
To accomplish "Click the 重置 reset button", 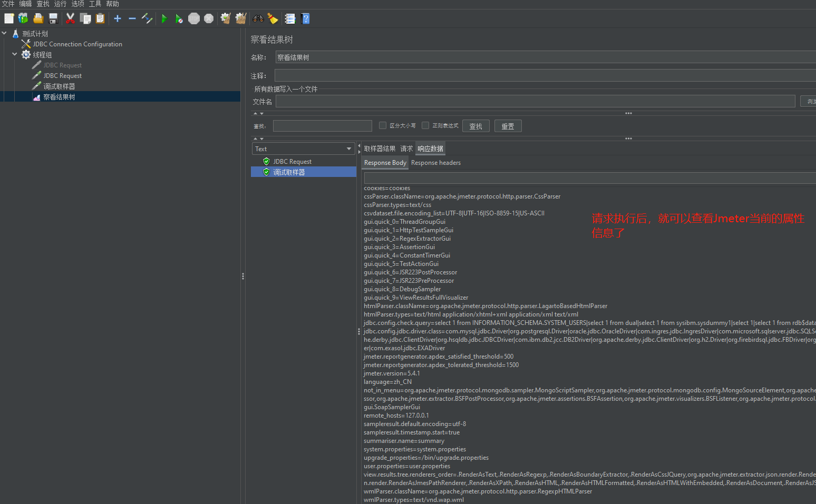I will click(x=508, y=126).
